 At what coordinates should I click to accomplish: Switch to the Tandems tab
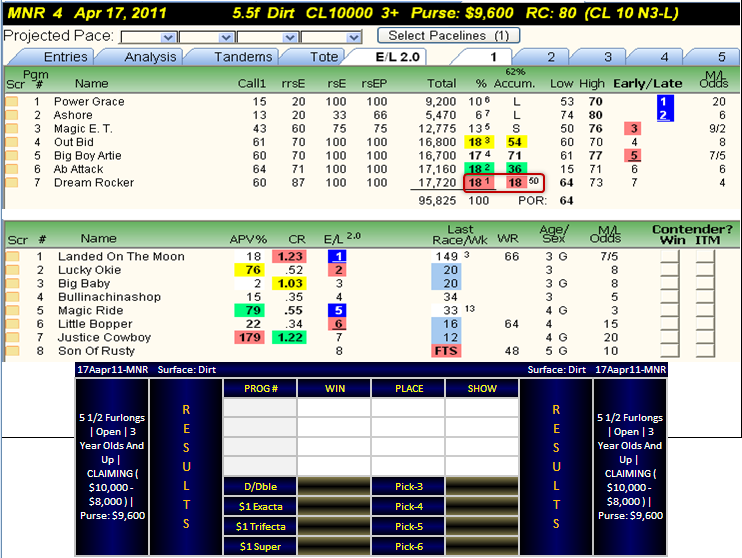click(243, 57)
